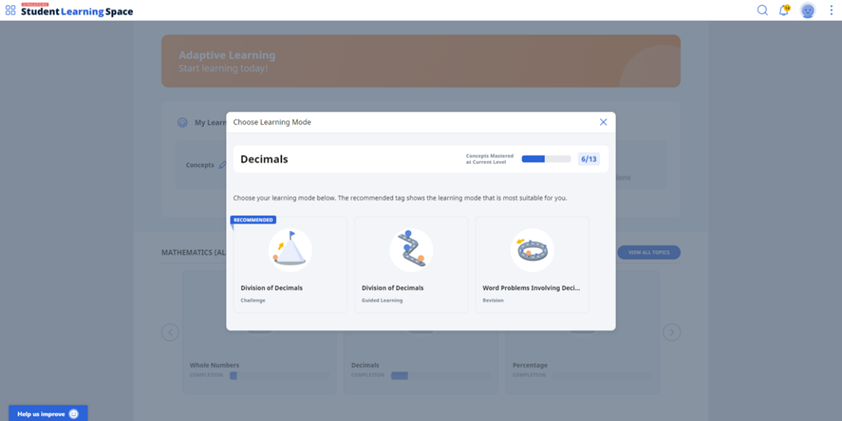This screenshot has height=421, width=842.
Task: Select the circular track Revision icon
Action: [x=532, y=250]
